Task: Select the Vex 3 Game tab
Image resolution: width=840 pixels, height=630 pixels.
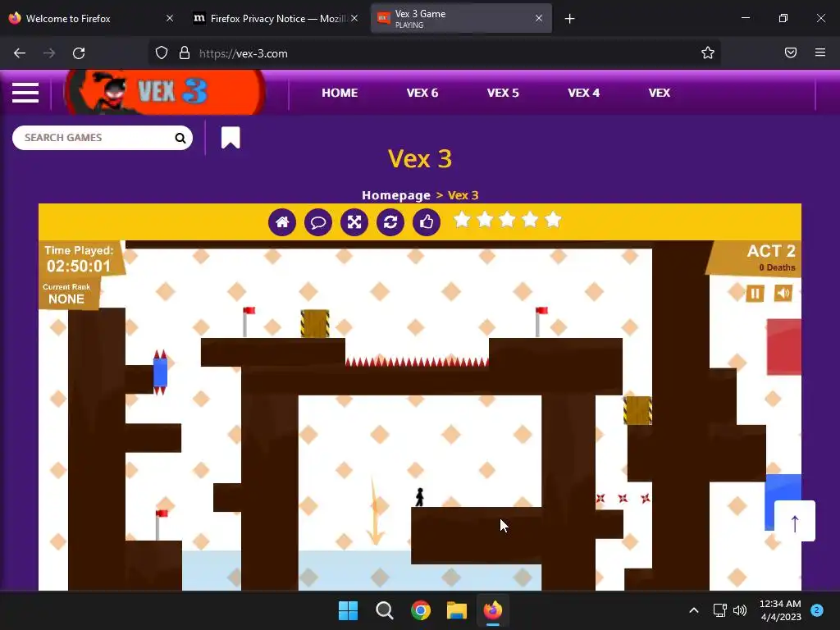Action: point(461,19)
